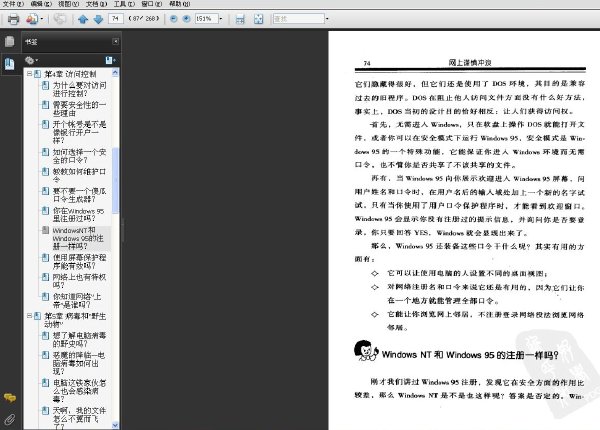Select bookmark 你知道网络上帝是谁吗?
This screenshot has width=600, height=430.
[77, 300]
